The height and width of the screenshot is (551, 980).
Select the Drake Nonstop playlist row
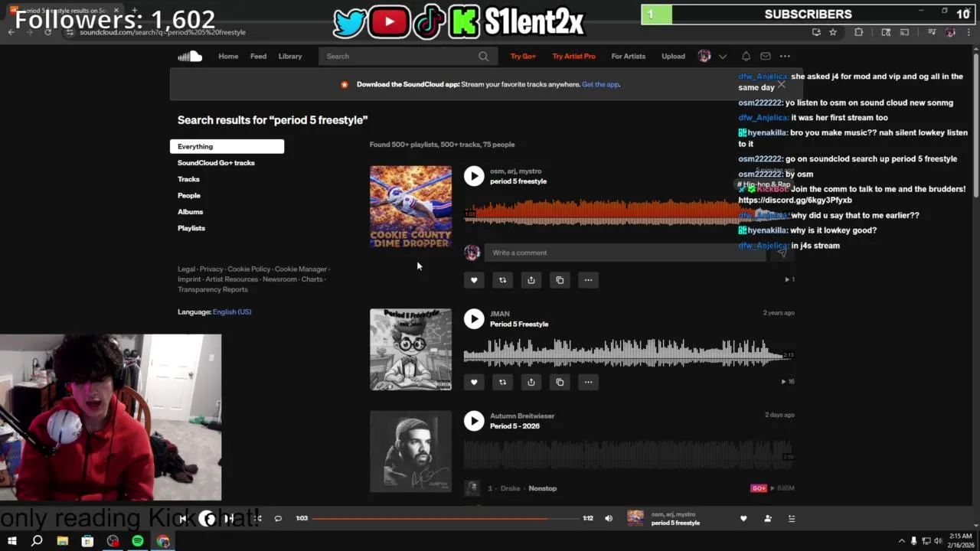pos(629,488)
